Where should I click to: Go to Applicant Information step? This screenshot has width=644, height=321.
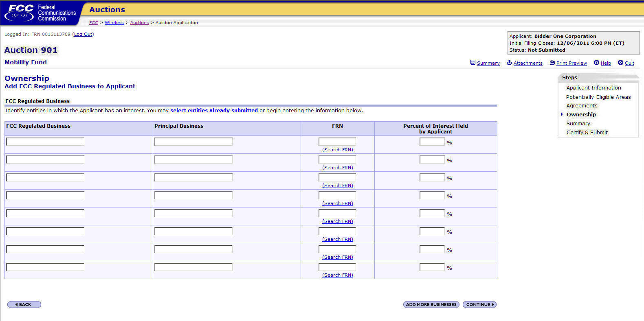tap(593, 88)
